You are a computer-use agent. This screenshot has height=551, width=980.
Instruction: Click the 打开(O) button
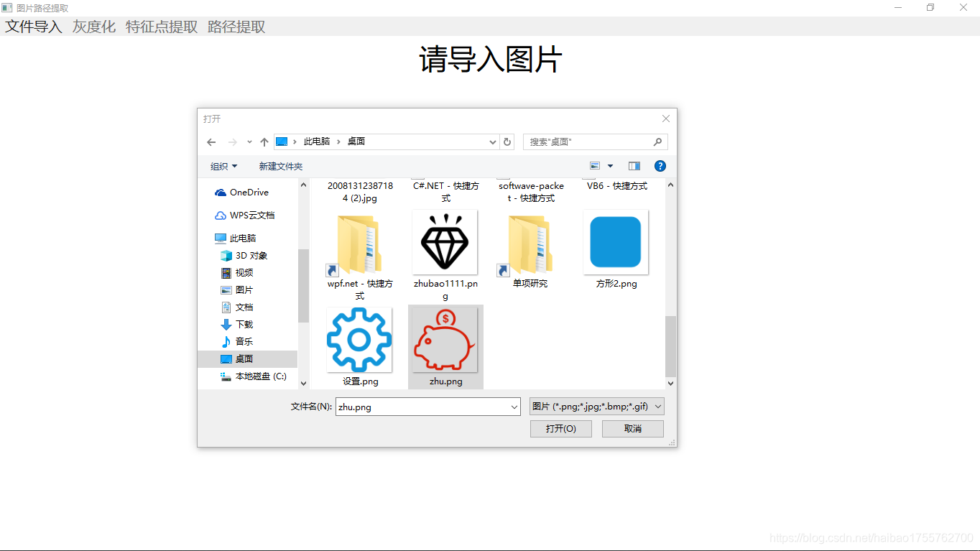pos(560,428)
